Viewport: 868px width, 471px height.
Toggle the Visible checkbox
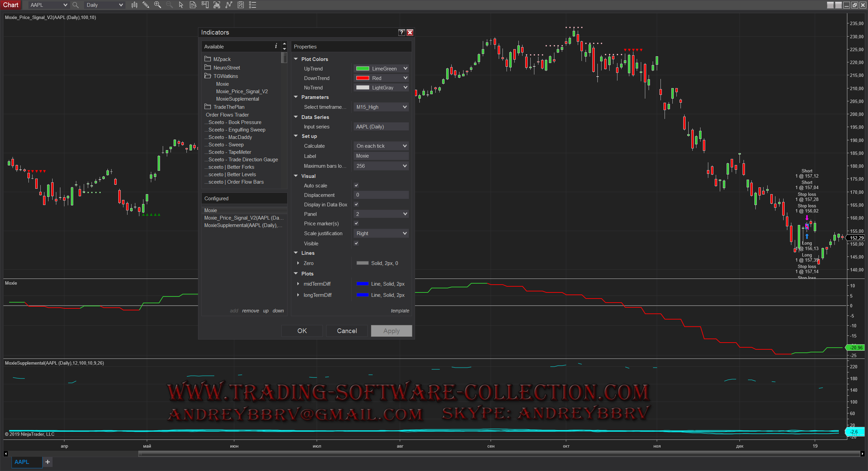(356, 243)
